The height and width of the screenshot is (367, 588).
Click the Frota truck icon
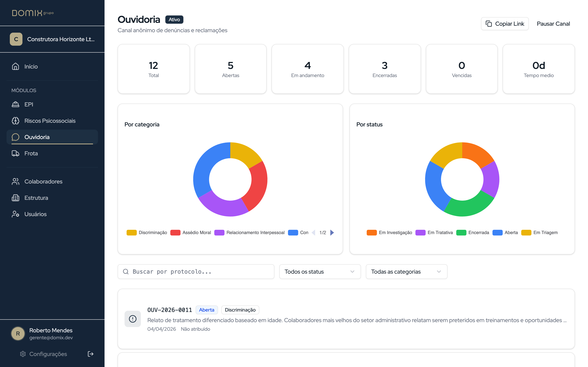pos(16,153)
